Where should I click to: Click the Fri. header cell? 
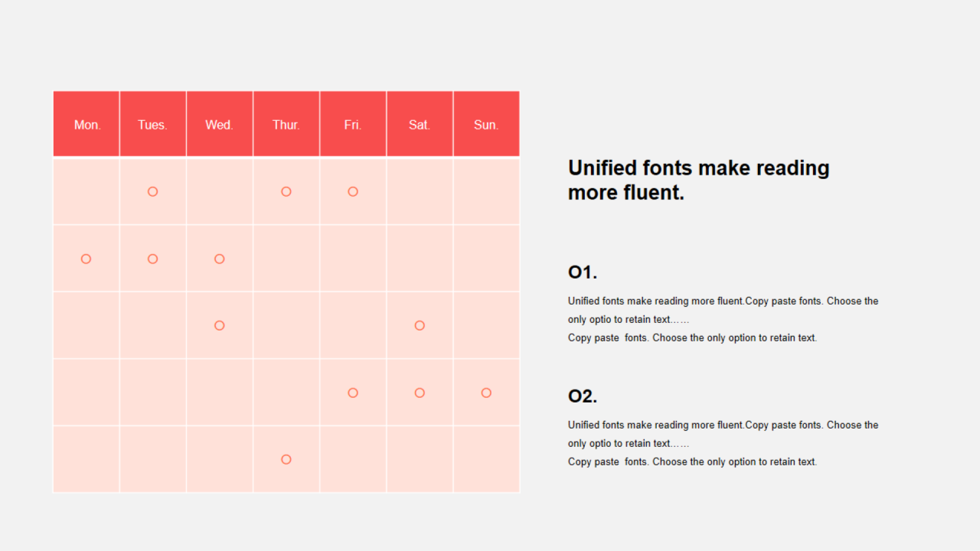click(353, 124)
